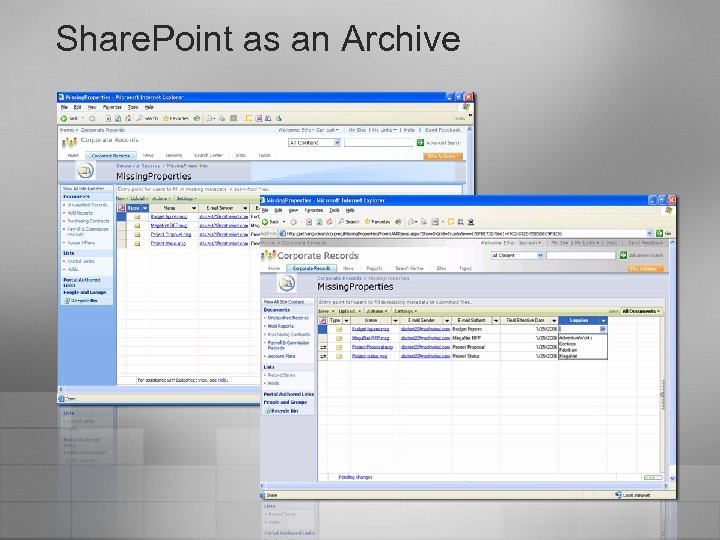Open Budget figures.msg link in front window
Image resolution: width=720 pixels, height=540 pixels.
pos(370,329)
